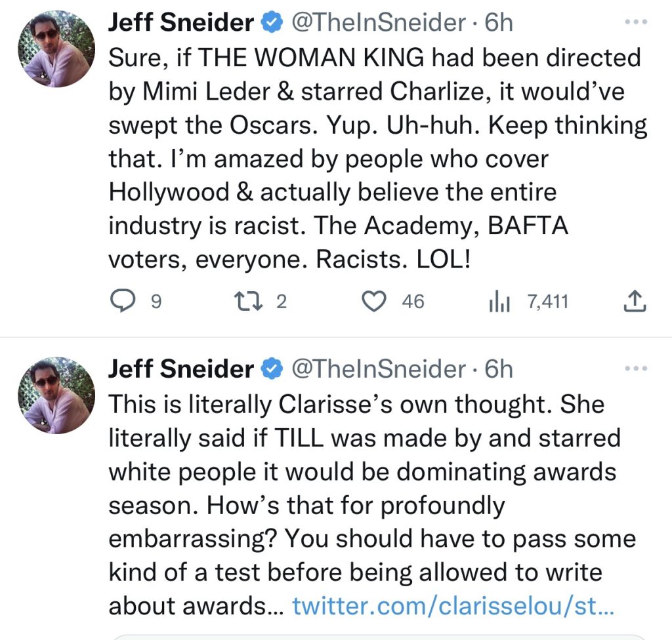Open more options on first tweet

[x=635, y=22]
